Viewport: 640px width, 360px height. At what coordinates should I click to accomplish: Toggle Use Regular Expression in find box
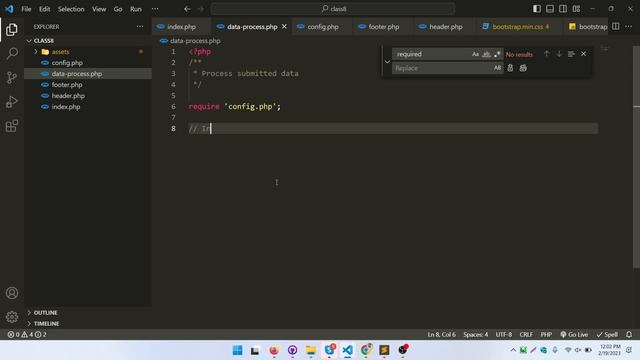point(497,54)
